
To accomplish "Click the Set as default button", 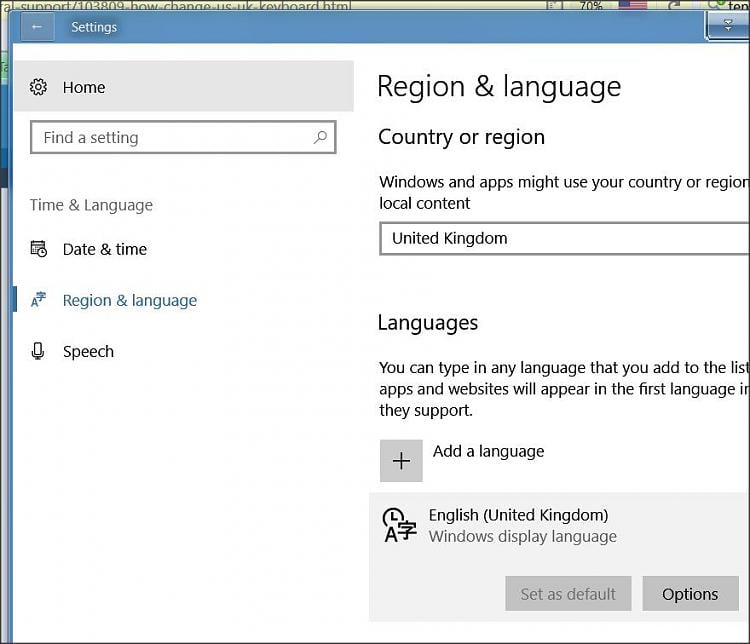I will (x=568, y=594).
